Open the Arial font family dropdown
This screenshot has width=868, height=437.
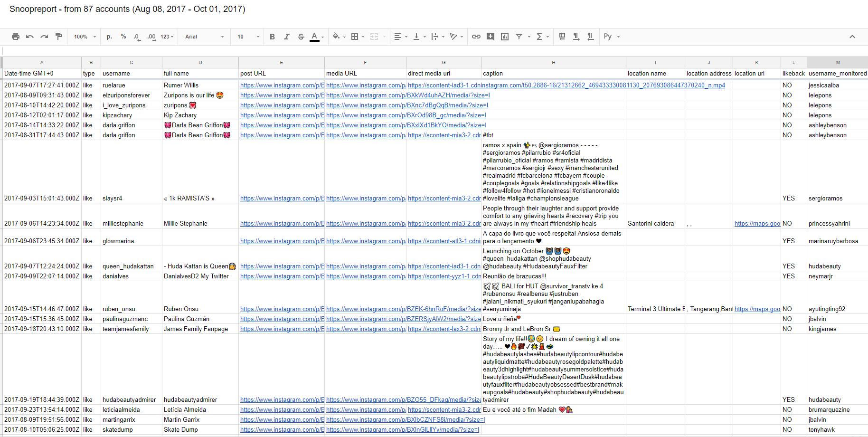coord(204,37)
